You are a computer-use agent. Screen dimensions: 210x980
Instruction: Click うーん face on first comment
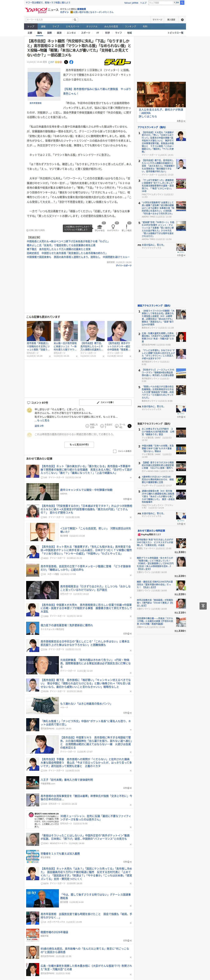117,426
